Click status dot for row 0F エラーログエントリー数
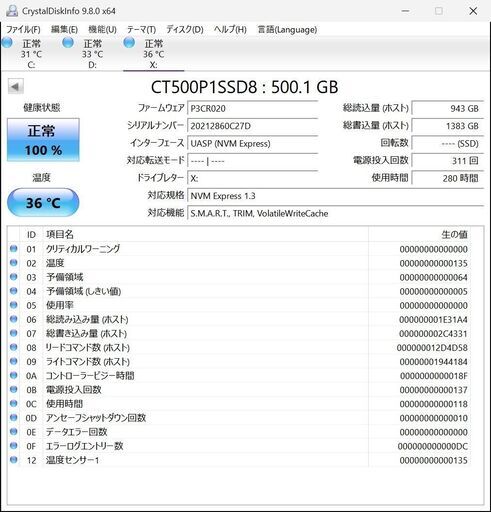 coord(14,446)
